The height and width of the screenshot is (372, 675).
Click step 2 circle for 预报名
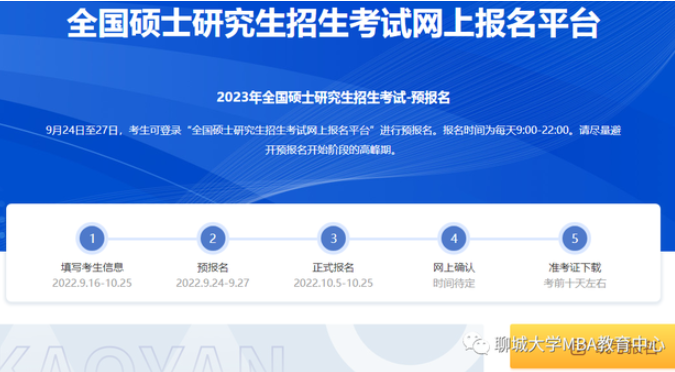click(213, 238)
